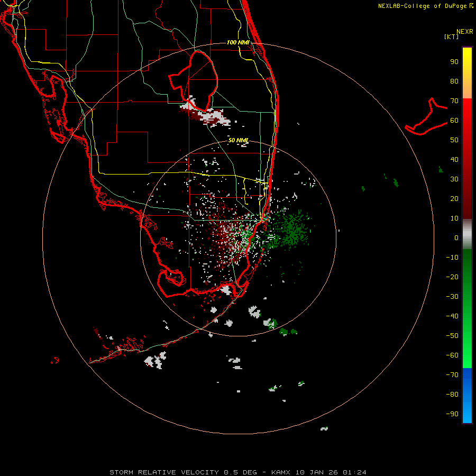Click the -10 scale value
The image size is (476, 476).
click(x=452, y=258)
